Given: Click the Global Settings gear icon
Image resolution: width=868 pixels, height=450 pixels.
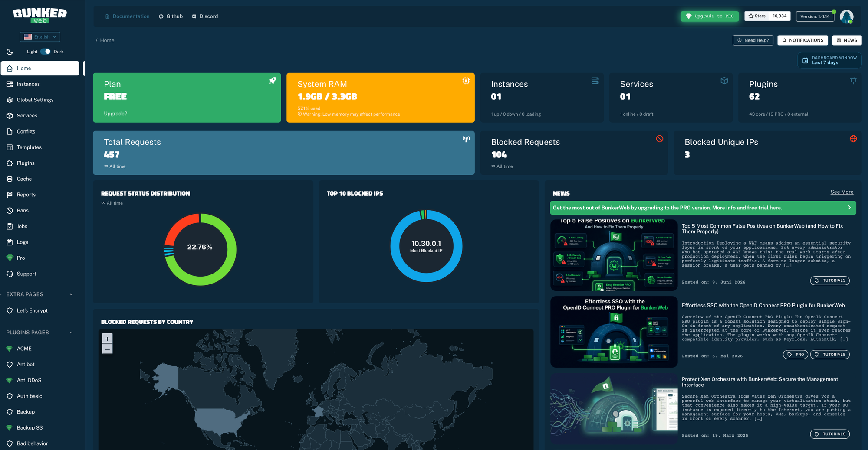Looking at the screenshot, I should click(x=10, y=100).
